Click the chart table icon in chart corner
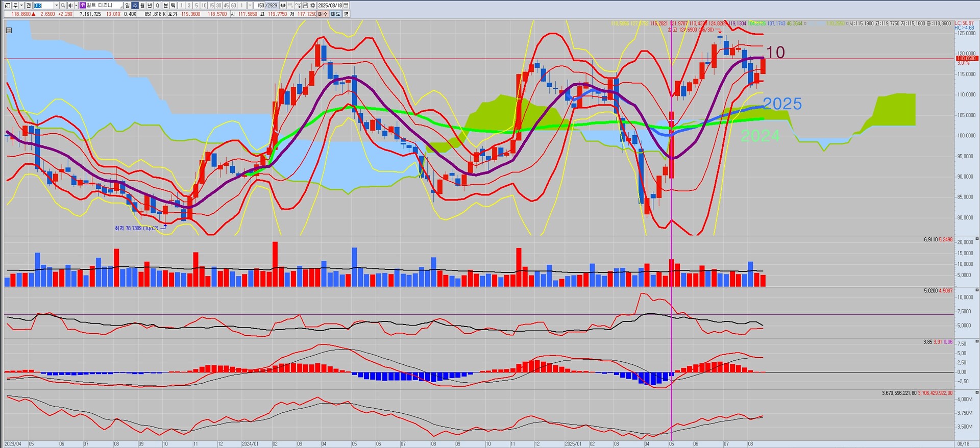 [x=9, y=30]
